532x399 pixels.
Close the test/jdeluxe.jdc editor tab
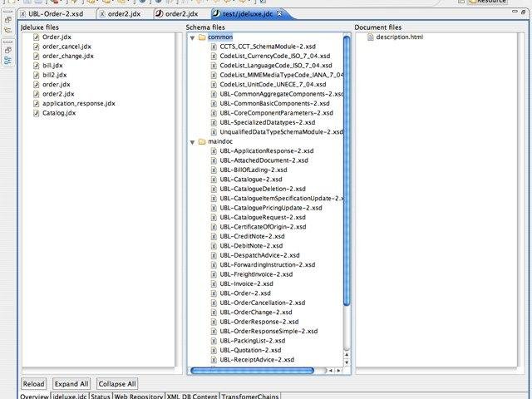click(279, 13)
